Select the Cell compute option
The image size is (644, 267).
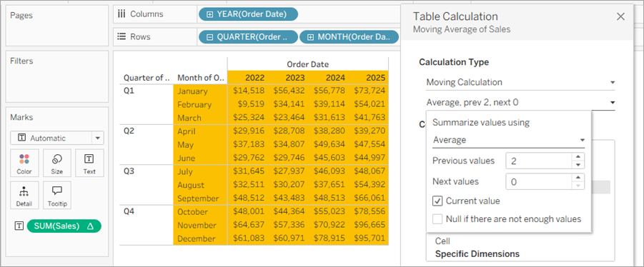coord(442,241)
